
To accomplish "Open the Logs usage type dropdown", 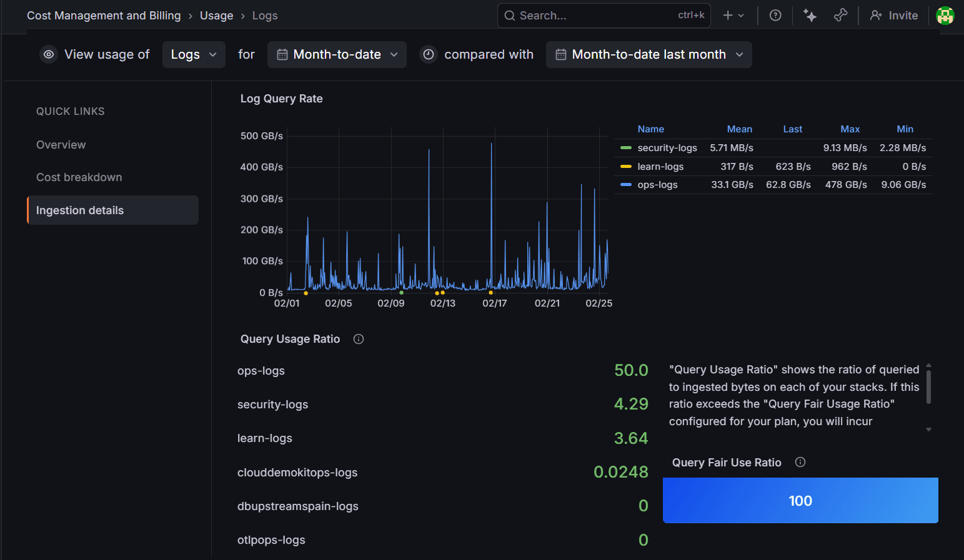I will [193, 54].
